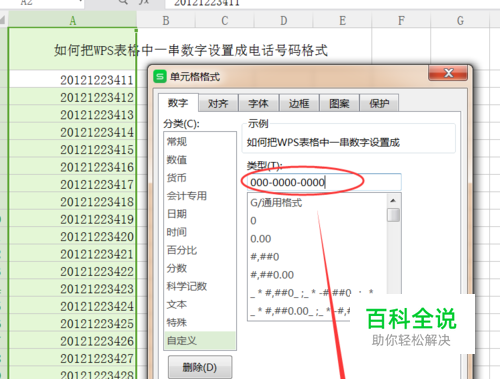Select format 0 in type list

(x=317, y=221)
